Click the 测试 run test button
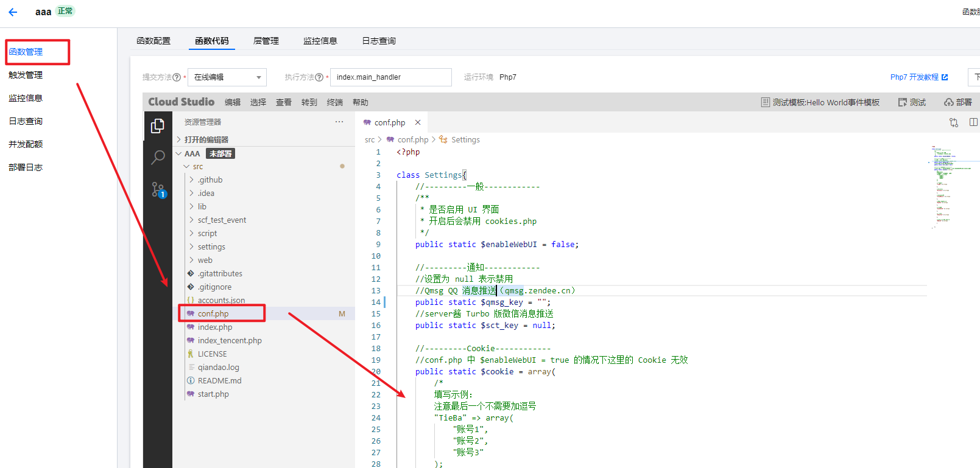Image resolution: width=980 pixels, height=468 pixels. 912,102
